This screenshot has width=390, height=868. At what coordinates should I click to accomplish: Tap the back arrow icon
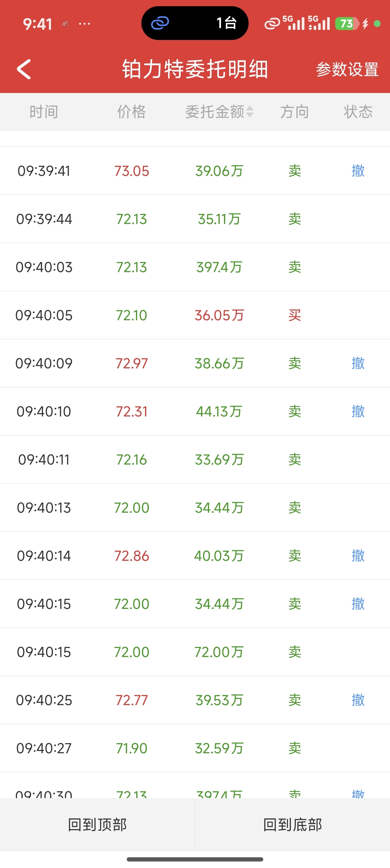click(x=24, y=70)
